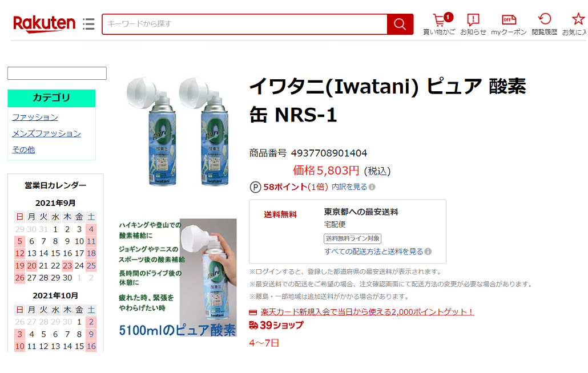
Task: Click the keyword search input field
Action: pos(245,25)
